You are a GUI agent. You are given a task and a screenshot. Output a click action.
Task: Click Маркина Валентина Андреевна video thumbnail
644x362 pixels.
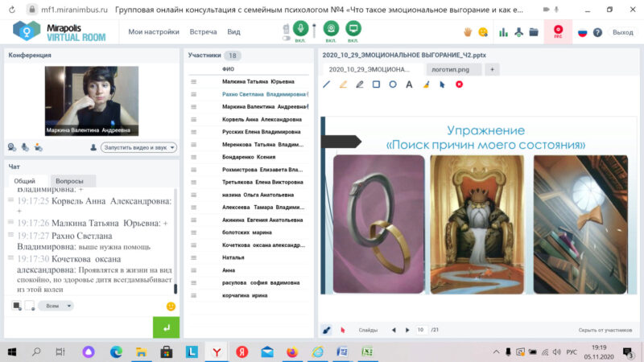(92, 101)
